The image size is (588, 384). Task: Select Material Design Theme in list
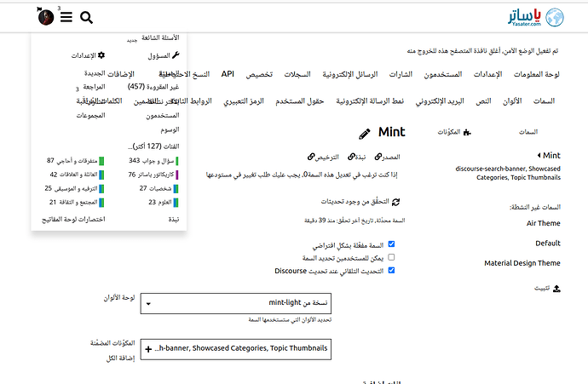pos(522,263)
